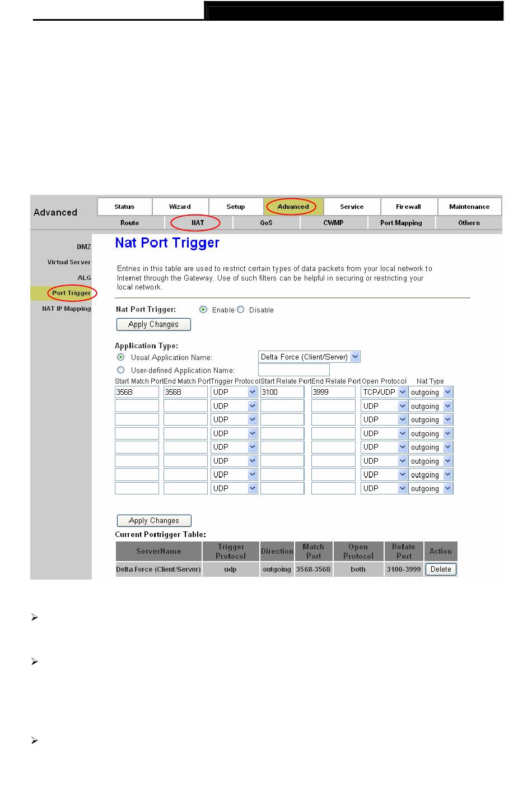Click Apply Changes above Current Portrigger Table
This screenshot has height=789, width=532.
(154, 520)
